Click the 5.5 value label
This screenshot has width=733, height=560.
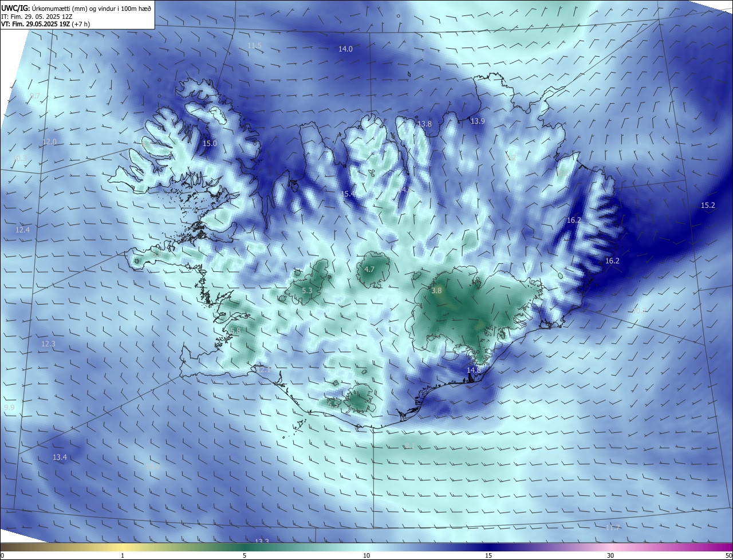click(333, 404)
